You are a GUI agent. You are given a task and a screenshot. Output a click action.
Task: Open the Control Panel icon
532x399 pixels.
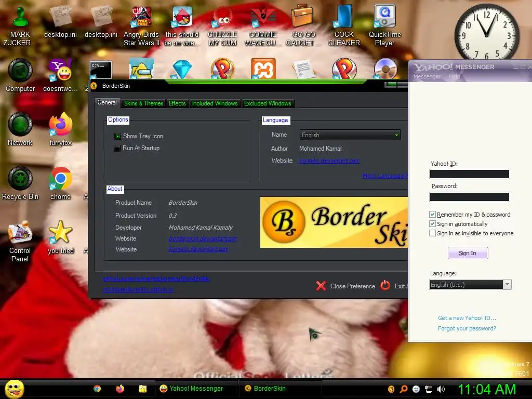(20, 242)
